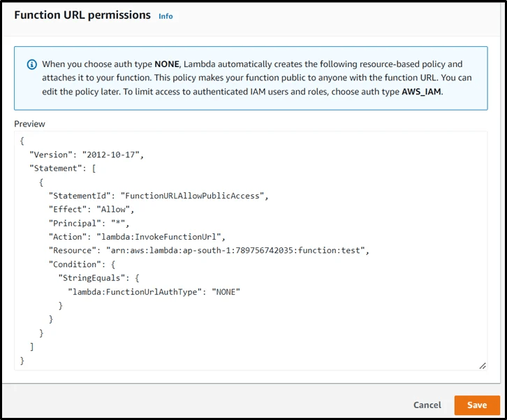Click the "lambda:FunctionUrlAuthType": "NONE" line
This screenshot has height=420, width=507.
point(154,292)
